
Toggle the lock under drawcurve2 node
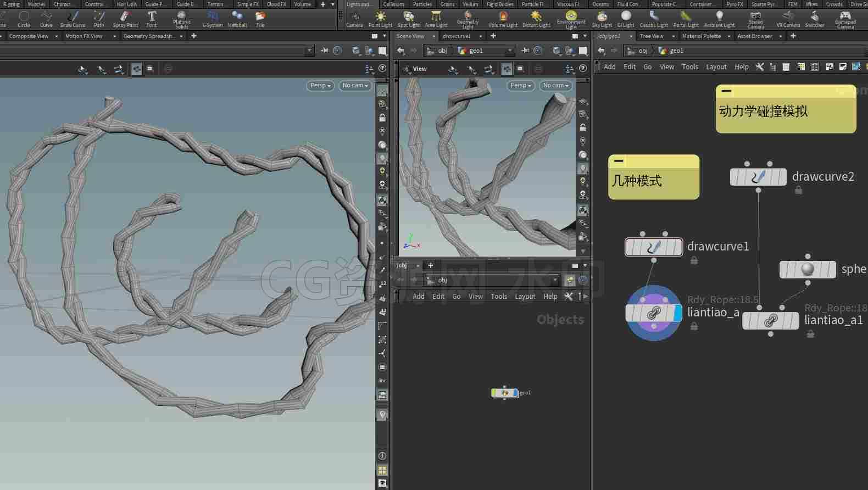point(798,190)
